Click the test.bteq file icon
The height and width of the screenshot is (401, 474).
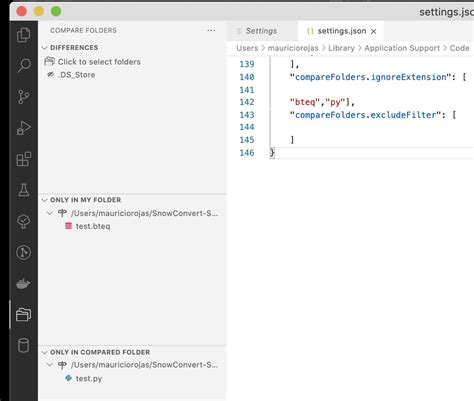tap(68, 226)
